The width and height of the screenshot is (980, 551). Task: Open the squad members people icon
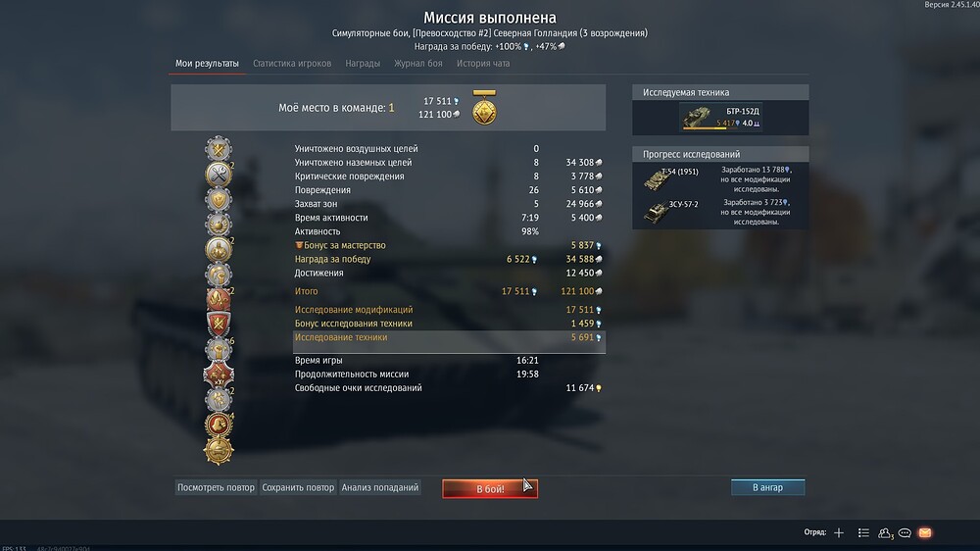pos(884,533)
